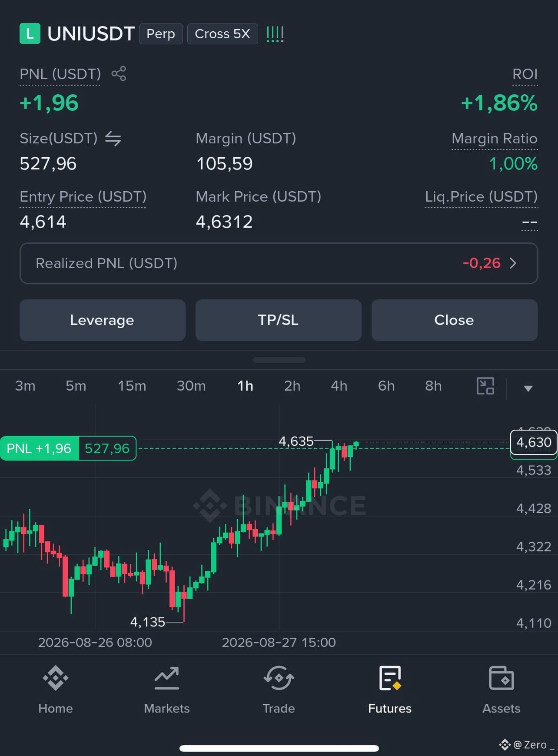This screenshot has width=558, height=756.
Task: Tap the share PNL icon
Action: 119,74
